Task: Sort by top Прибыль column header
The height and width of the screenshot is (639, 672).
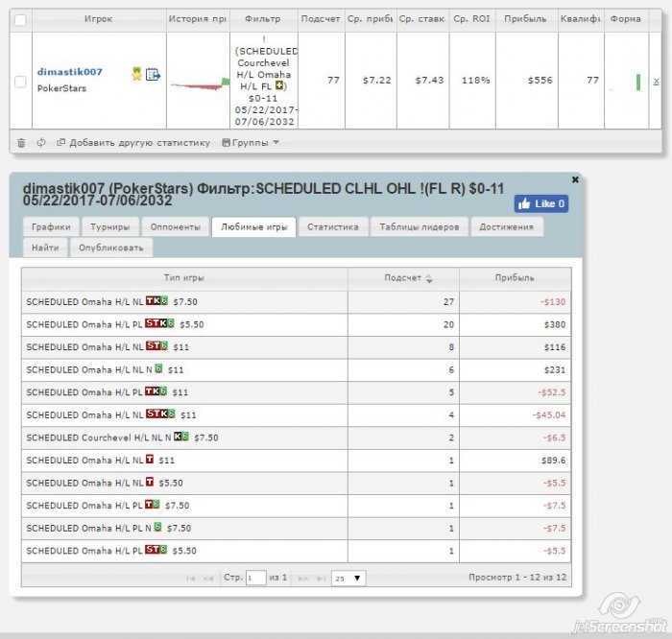Action: tap(526, 19)
